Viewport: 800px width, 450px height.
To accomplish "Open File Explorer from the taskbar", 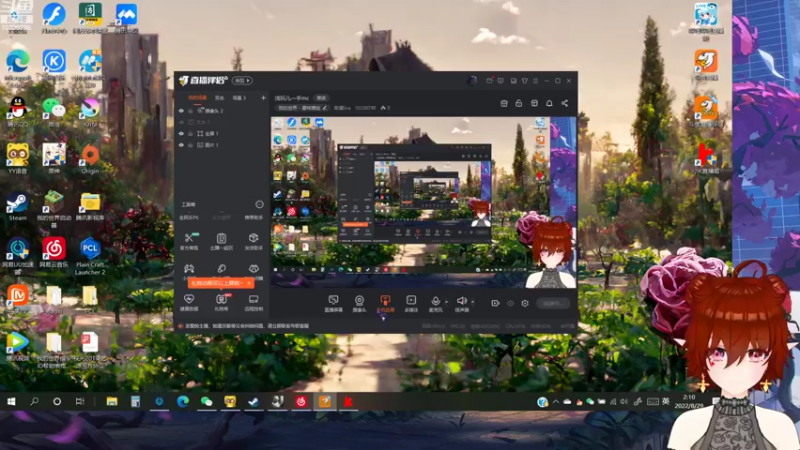I will coord(112,402).
